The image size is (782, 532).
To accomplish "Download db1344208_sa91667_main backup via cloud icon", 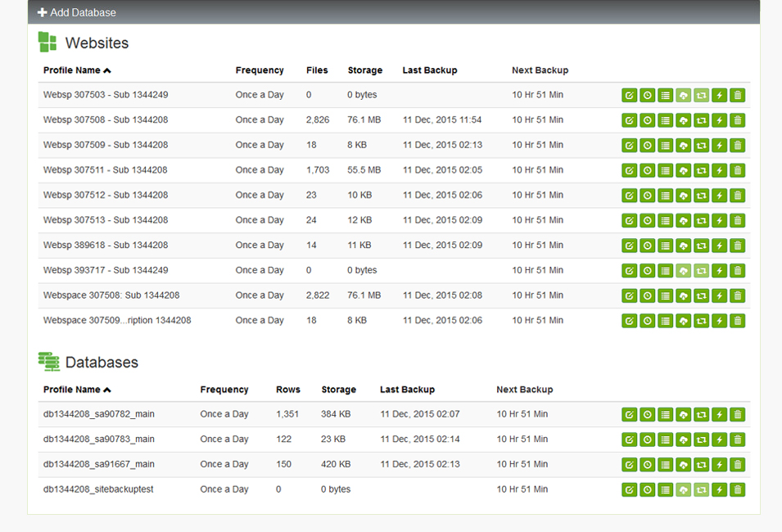I will 683,465.
